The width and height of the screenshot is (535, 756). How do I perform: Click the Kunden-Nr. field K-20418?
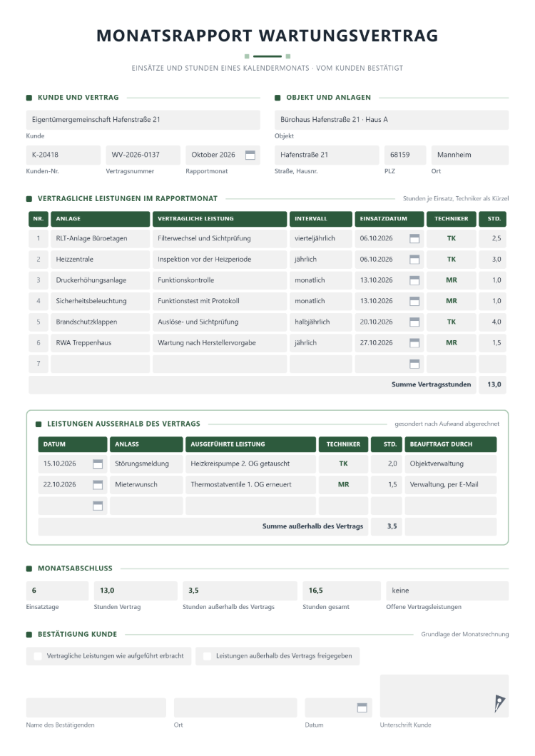[63, 155]
